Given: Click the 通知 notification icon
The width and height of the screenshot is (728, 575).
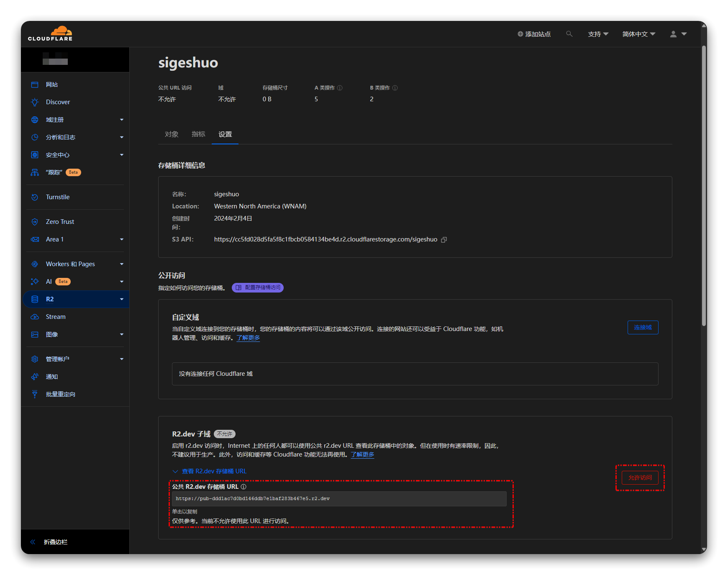Looking at the screenshot, I should click(35, 377).
